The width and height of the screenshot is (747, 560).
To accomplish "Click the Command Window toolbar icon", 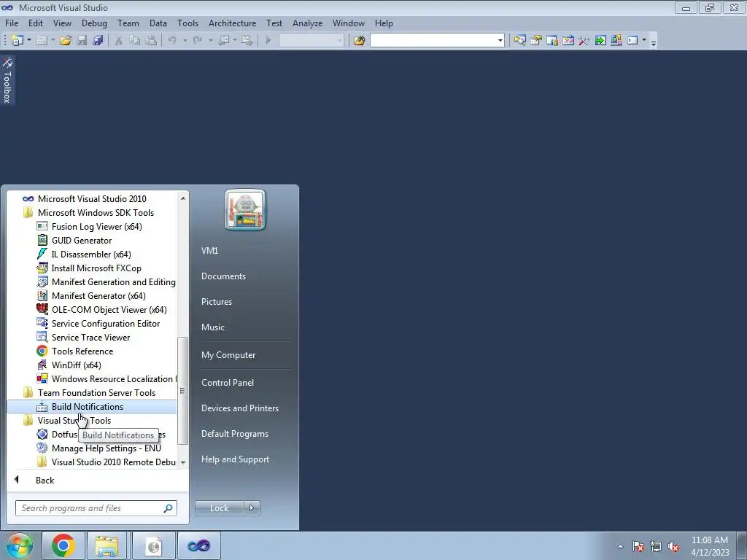I will coord(632,41).
